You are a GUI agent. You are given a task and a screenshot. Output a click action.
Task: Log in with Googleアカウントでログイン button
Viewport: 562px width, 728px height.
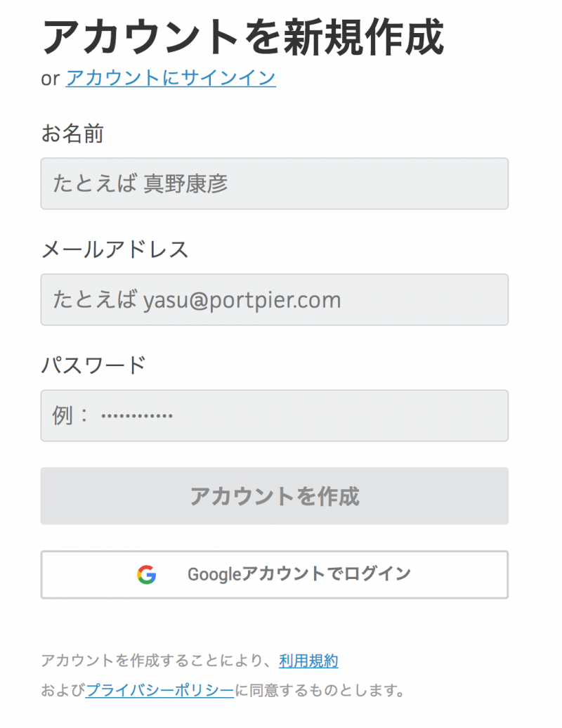point(274,575)
